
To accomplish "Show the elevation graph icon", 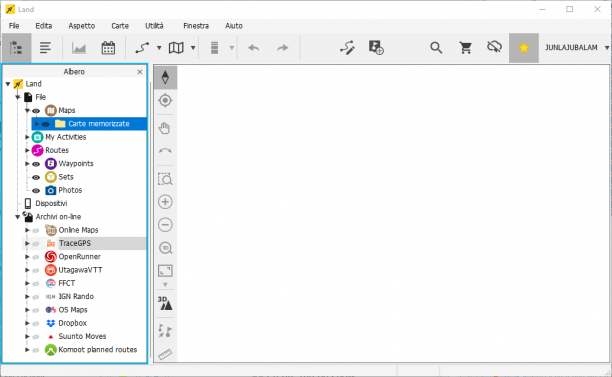I will point(79,48).
